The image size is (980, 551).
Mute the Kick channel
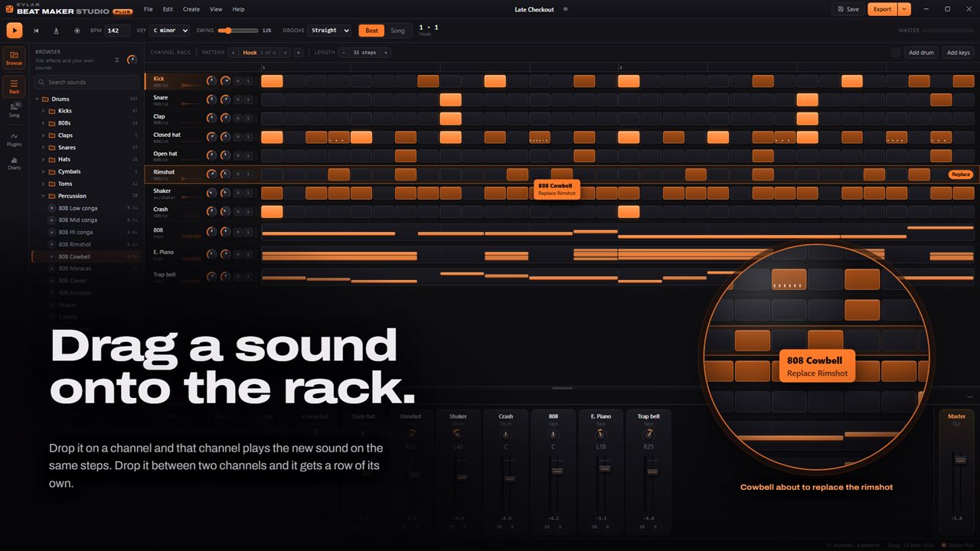coord(238,81)
